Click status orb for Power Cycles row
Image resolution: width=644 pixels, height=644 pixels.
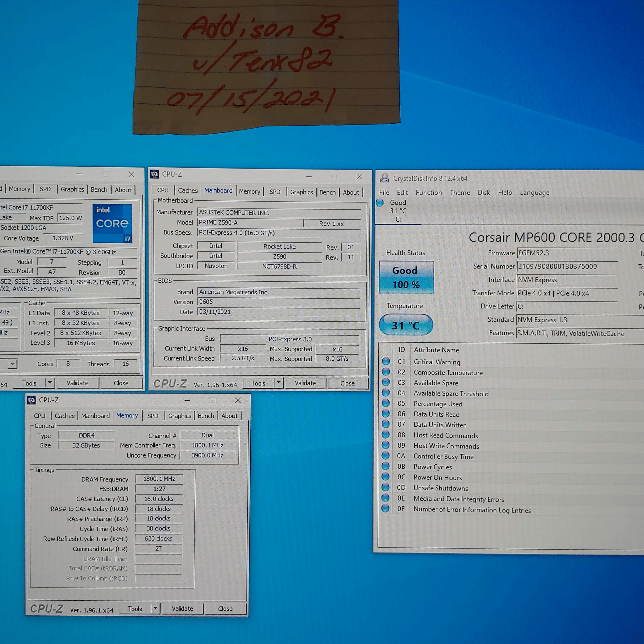tap(386, 466)
